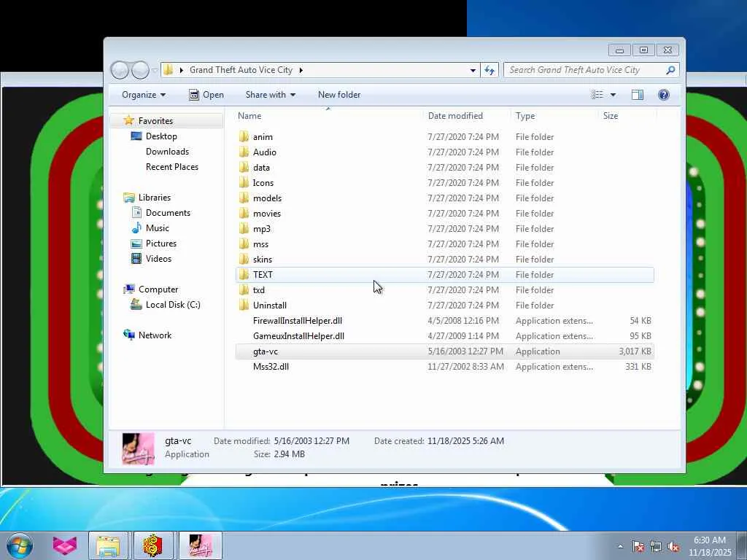The height and width of the screenshot is (560, 747).
Task: Click Open in the toolbar
Action: (x=206, y=95)
